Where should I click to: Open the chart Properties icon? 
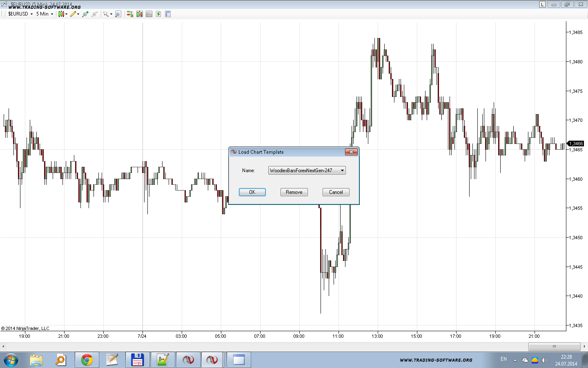[168, 14]
